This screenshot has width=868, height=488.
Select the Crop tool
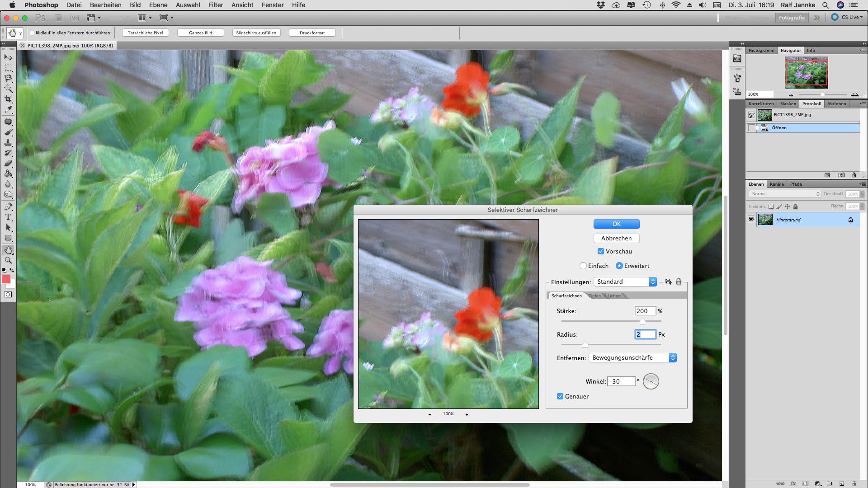(x=8, y=99)
